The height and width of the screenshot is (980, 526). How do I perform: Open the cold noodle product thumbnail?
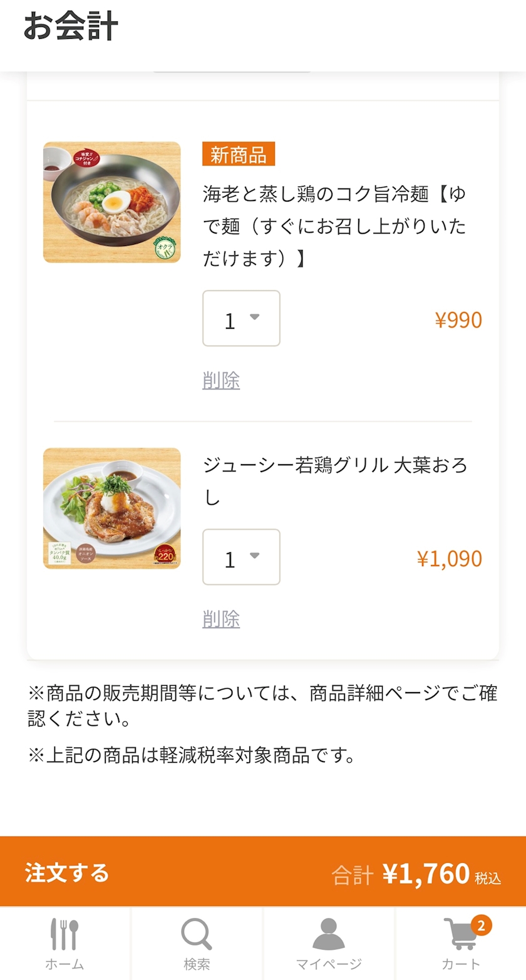112,202
